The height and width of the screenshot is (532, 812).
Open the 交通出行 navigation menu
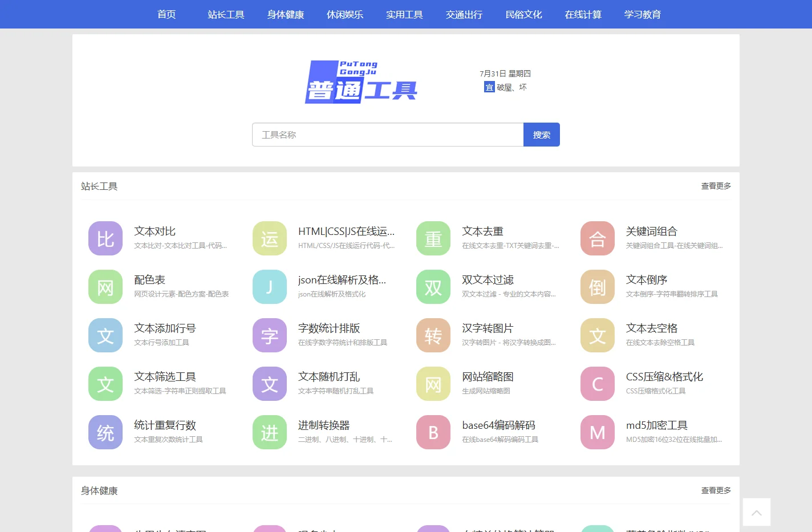coord(464,14)
